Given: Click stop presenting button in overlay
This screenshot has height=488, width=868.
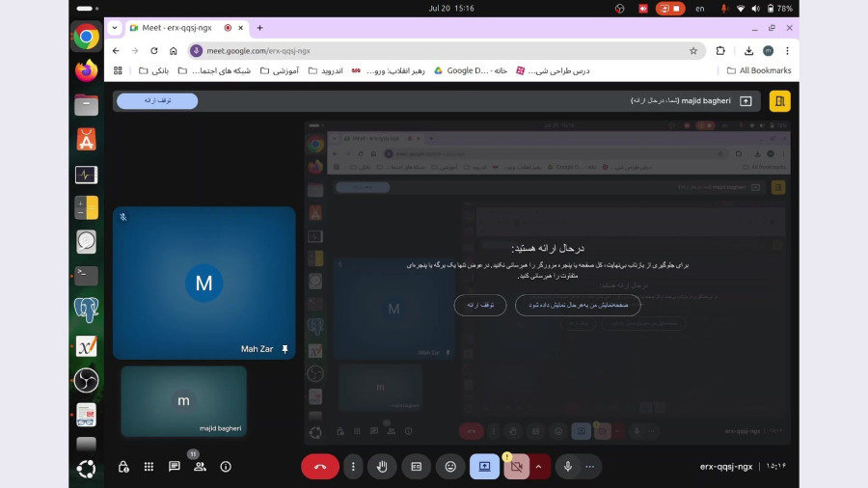Looking at the screenshot, I should pos(480,305).
